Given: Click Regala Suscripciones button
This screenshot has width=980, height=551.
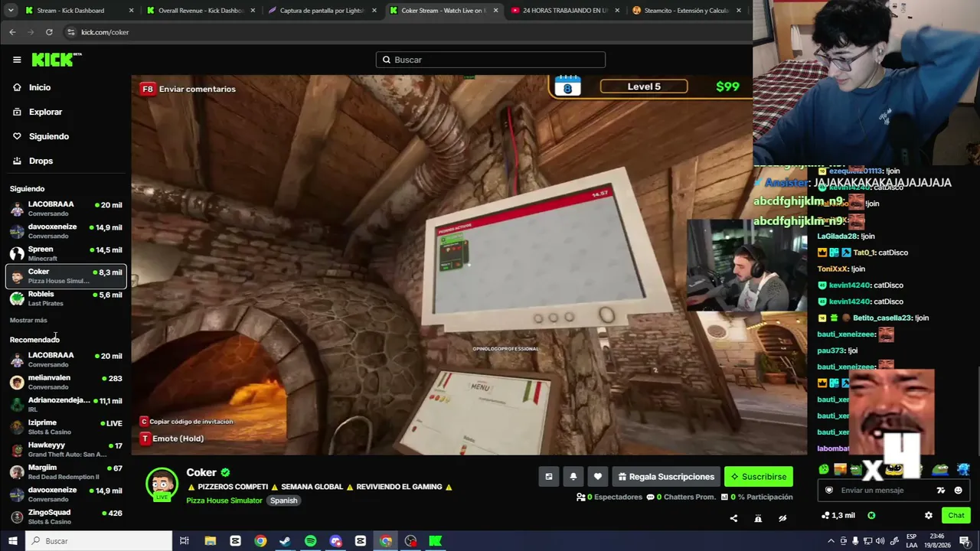Looking at the screenshot, I should coord(665,477).
